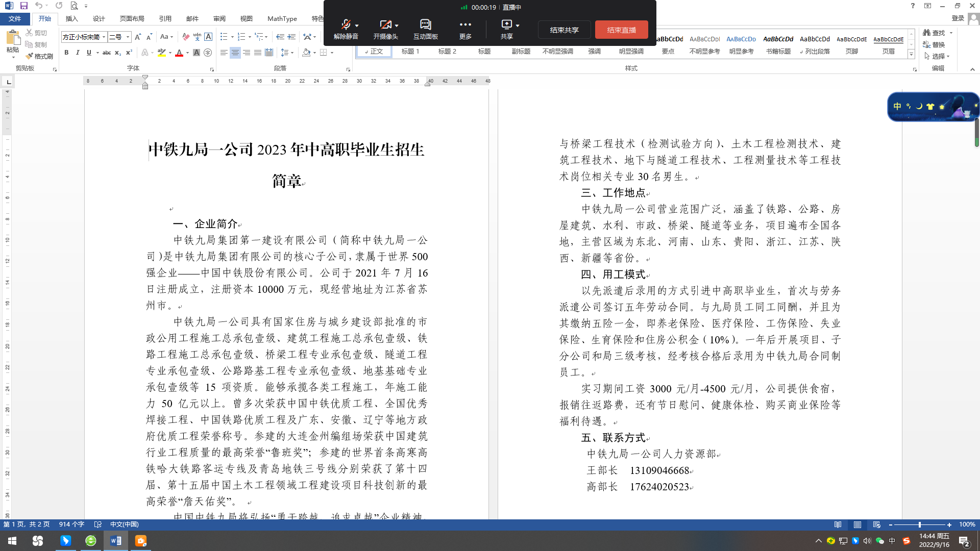980x551 pixels.
Task: Click the red font color button
Action: 179,53
